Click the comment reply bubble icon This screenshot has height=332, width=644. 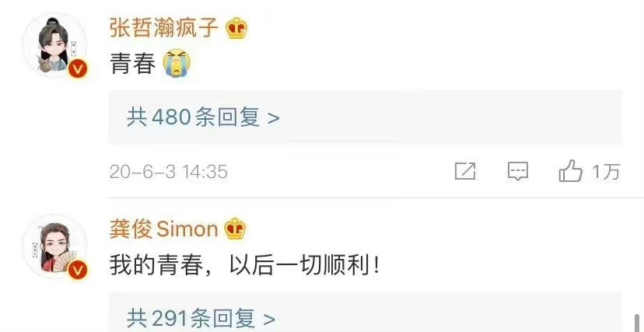click(x=518, y=171)
